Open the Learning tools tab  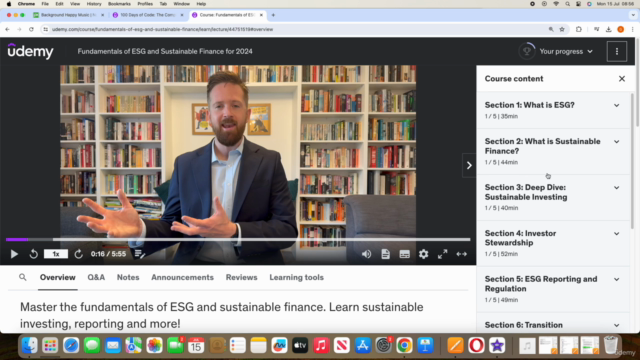296,278
